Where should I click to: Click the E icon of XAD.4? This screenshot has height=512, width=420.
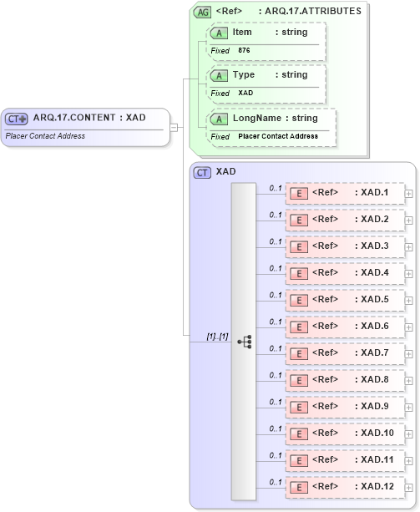tap(299, 274)
